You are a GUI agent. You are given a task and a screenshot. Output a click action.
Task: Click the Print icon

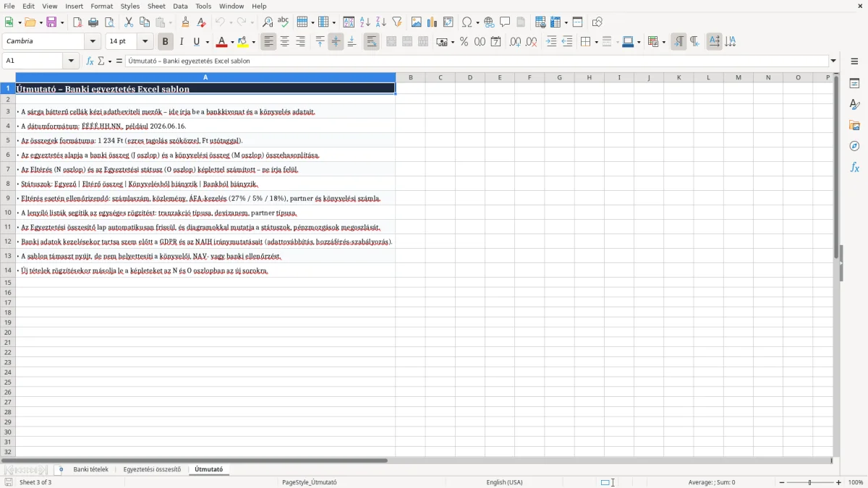[x=93, y=22]
